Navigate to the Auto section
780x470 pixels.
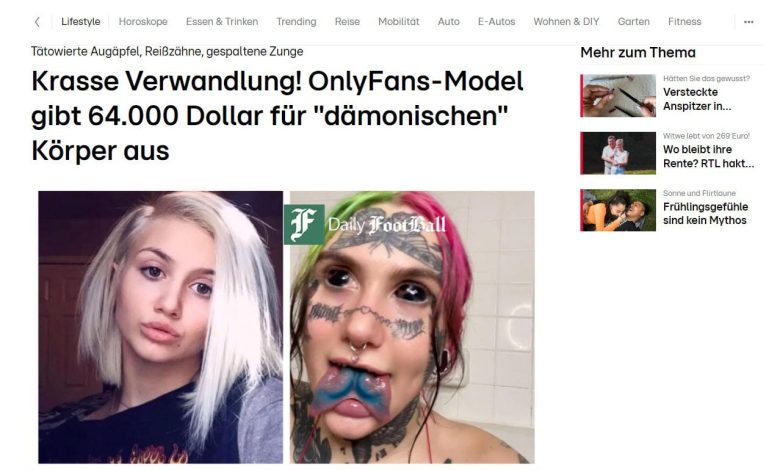(449, 22)
